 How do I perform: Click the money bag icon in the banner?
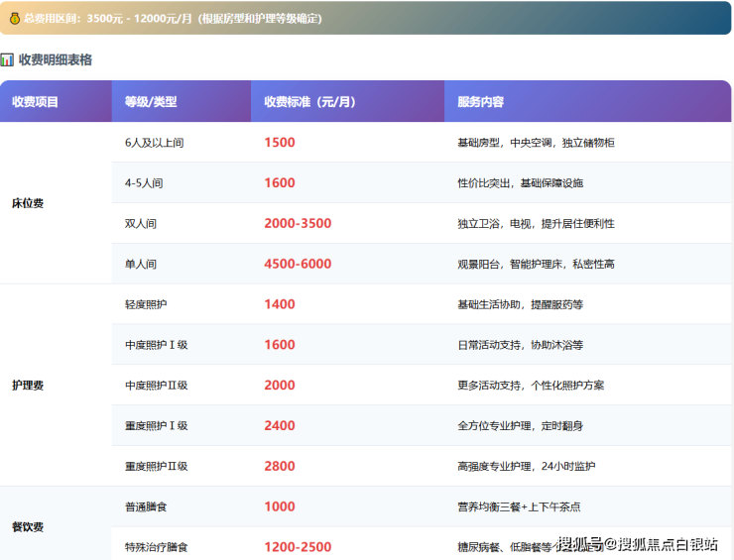point(14,18)
